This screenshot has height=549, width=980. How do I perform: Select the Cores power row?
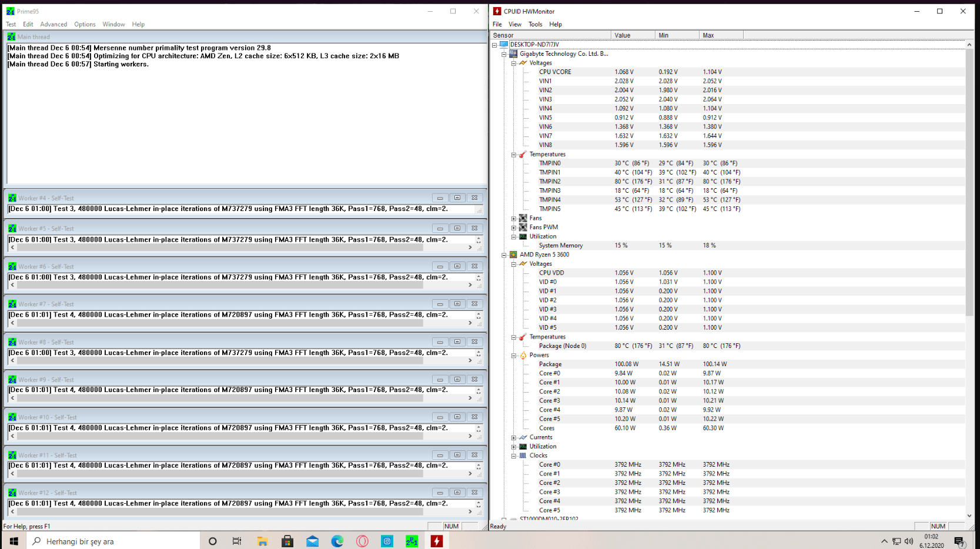click(729, 428)
